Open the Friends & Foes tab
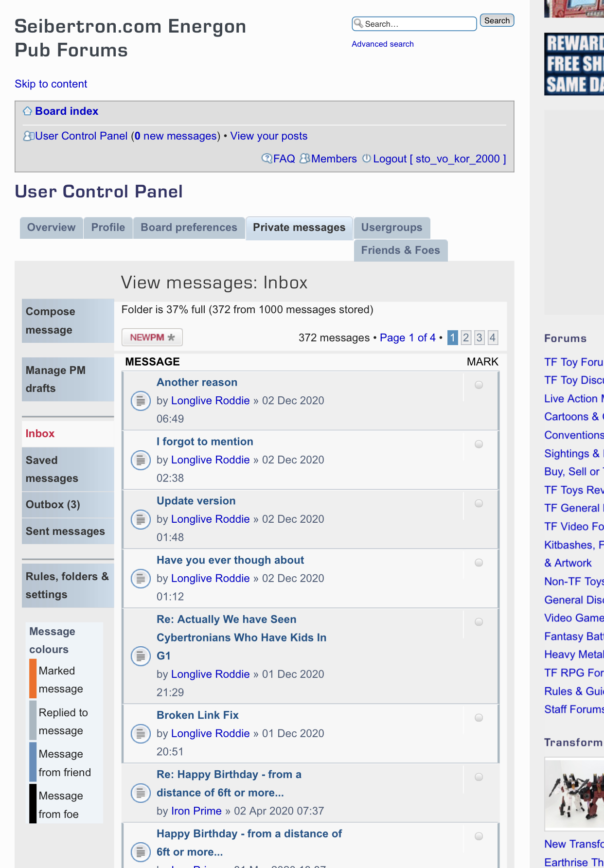Image resolution: width=604 pixels, height=868 pixels. 400,250
